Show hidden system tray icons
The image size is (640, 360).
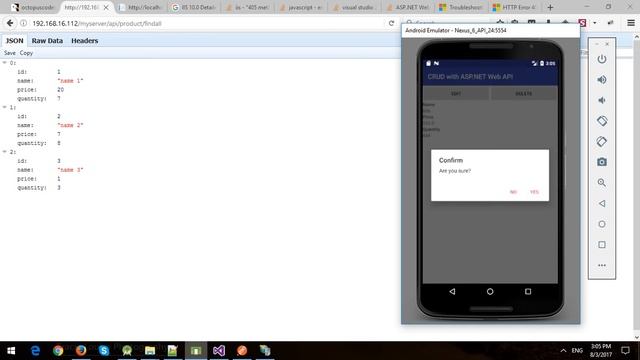pos(563,351)
